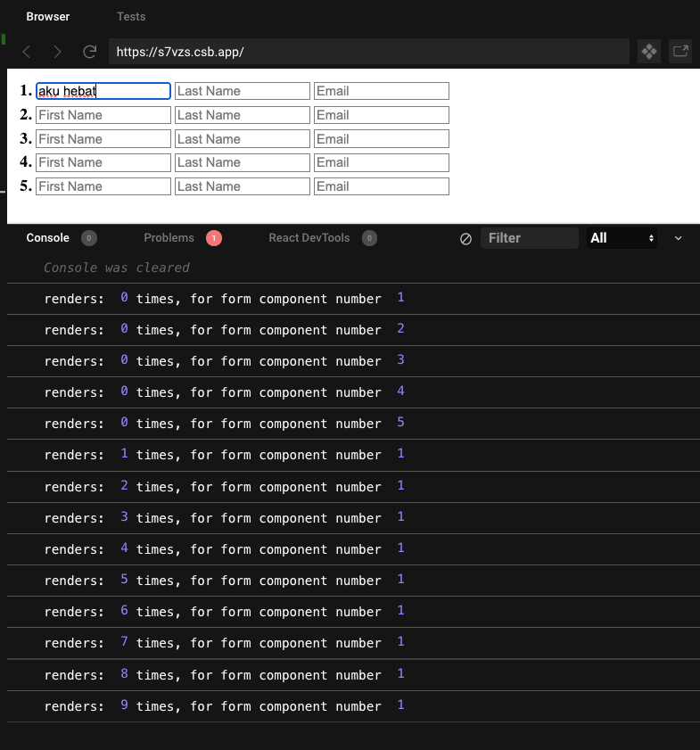Click the browser forward arrow

tap(58, 52)
